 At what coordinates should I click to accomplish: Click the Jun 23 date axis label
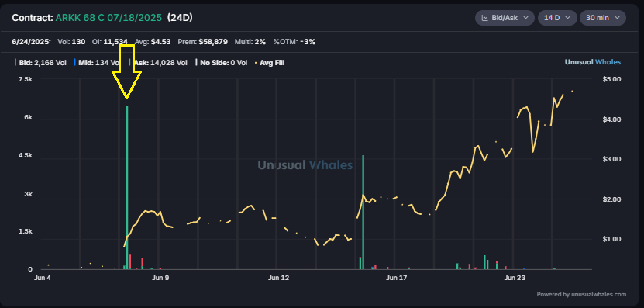[515, 278]
